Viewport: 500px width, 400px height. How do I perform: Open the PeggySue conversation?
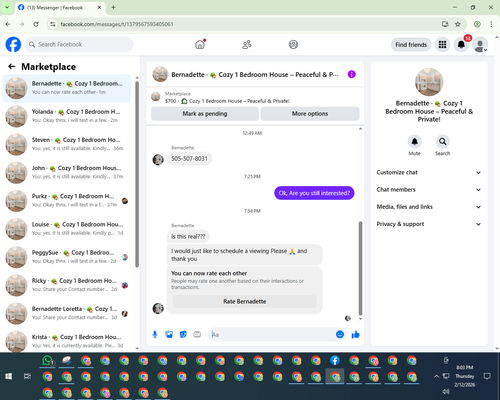pos(67,257)
